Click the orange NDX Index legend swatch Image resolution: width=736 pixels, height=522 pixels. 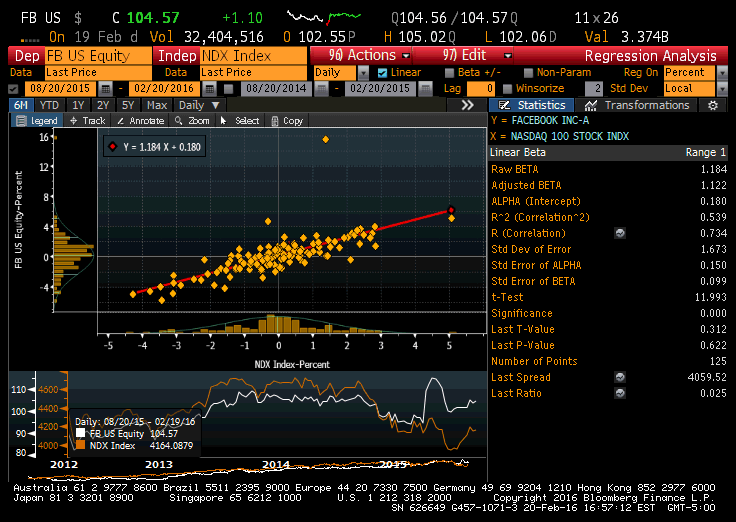point(80,445)
